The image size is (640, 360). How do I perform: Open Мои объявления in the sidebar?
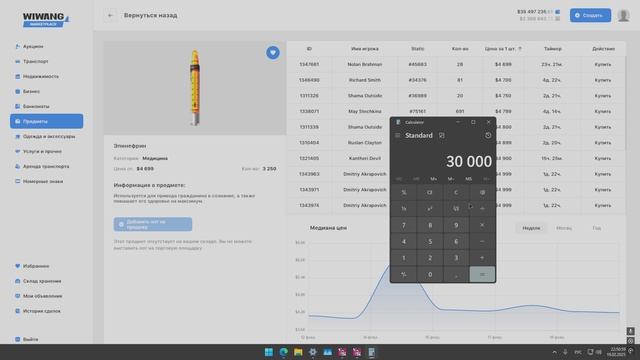click(39, 296)
